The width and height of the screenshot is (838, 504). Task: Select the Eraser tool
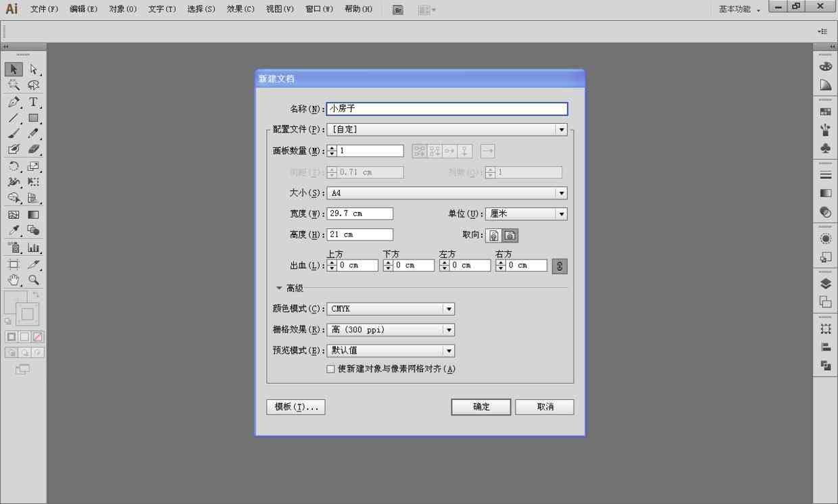34,149
